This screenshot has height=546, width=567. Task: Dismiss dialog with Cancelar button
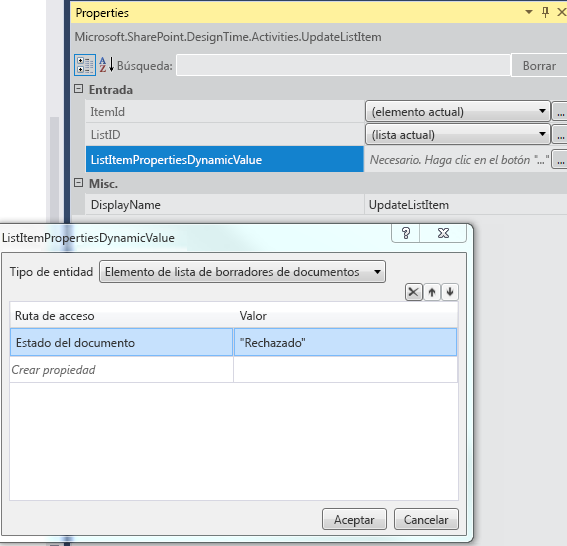pyautogui.click(x=426, y=519)
